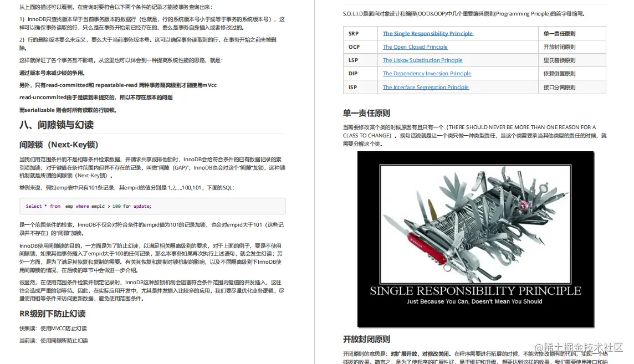The height and width of the screenshot is (364, 634).
Task: Click the OCP row label
Action: point(359,47)
